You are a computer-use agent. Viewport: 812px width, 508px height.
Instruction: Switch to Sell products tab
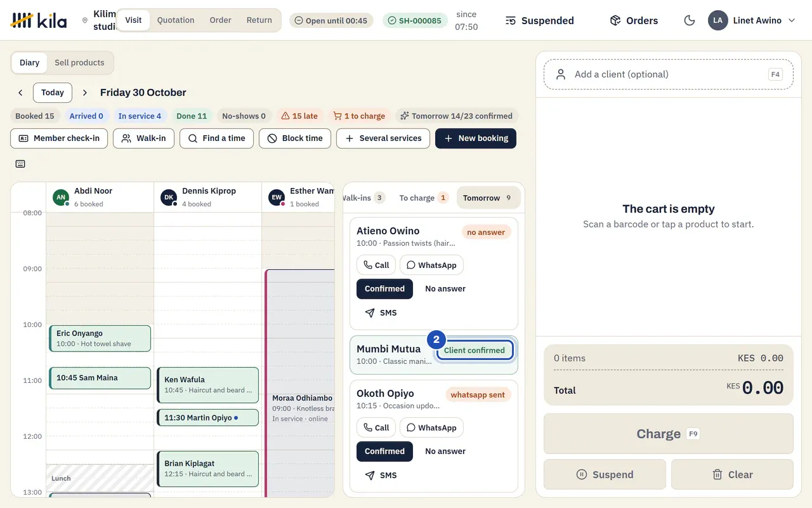[x=79, y=63]
